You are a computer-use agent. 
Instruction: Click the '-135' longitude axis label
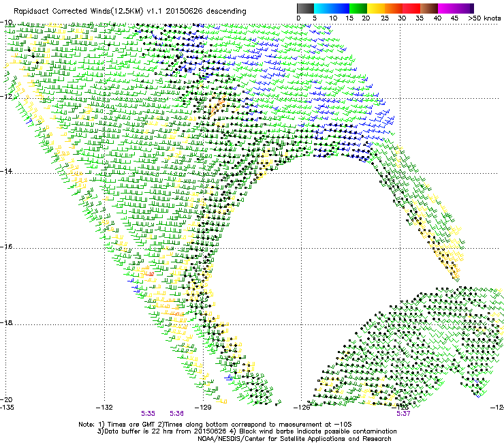point(7,408)
